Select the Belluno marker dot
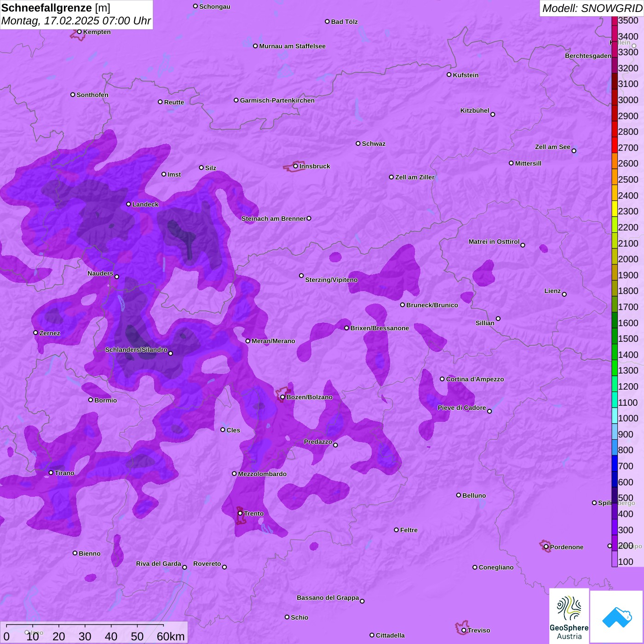This screenshot has width=644, height=644. pos(459,495)
